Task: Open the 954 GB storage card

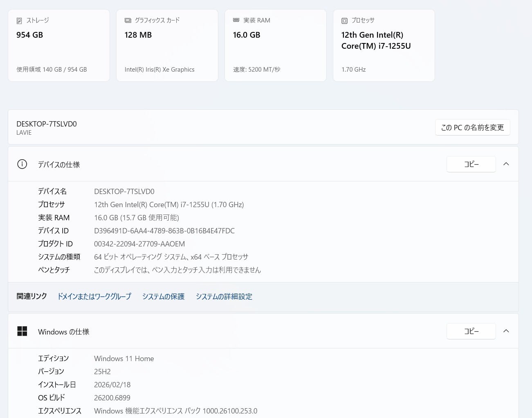Action: (59, 45)
